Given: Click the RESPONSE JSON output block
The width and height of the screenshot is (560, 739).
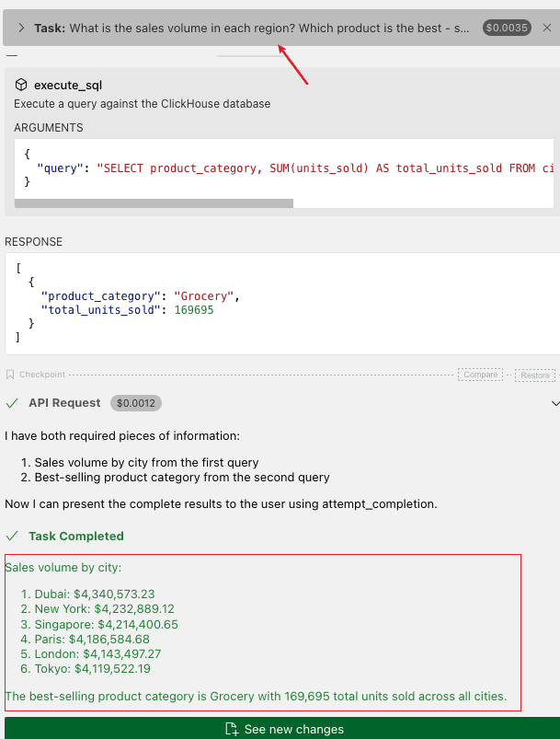Looking at the screenshot, I should point(282,303).
